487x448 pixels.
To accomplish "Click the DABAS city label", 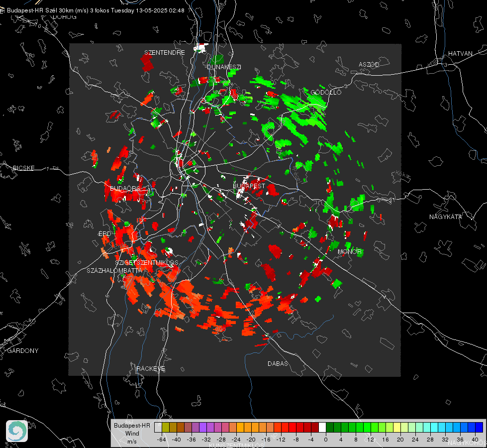I will point(278,363).
